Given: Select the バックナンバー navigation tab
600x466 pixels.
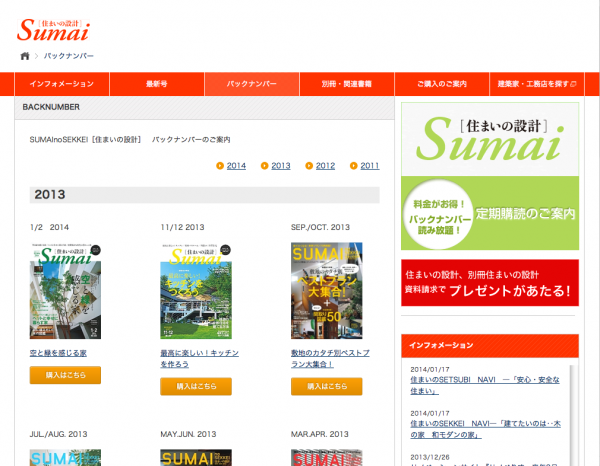Looking at the screenshot, I should point(252,83).
